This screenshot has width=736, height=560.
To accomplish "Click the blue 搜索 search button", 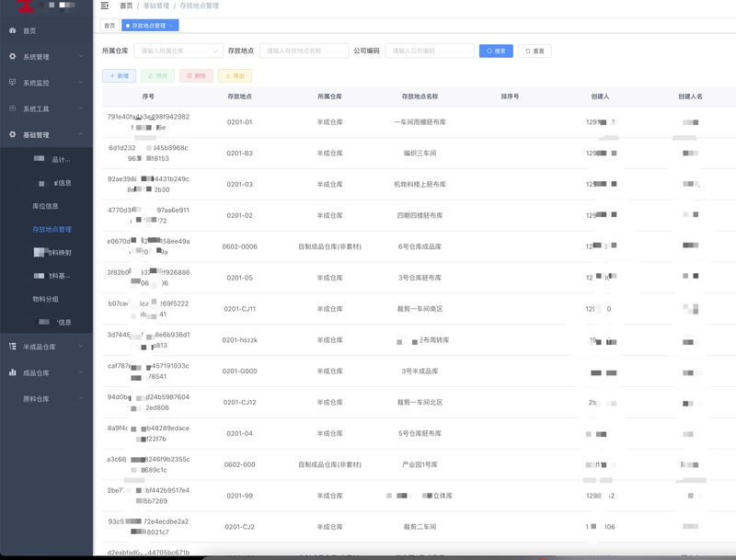I will pos(496,51).
